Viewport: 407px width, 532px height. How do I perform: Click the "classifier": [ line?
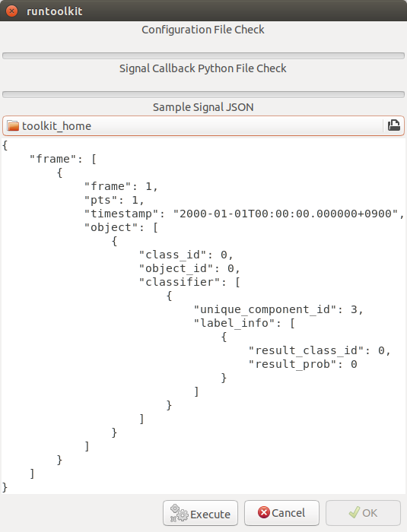(189, 282)
